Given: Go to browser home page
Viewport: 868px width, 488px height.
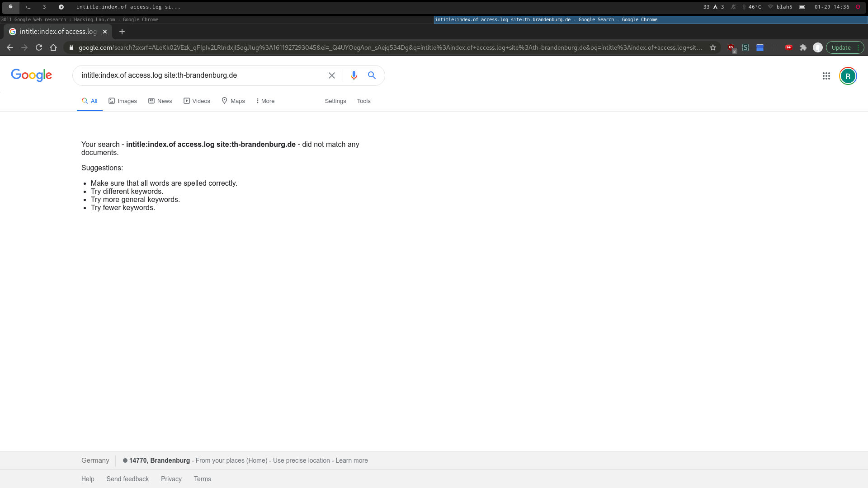Looking at the screenshot, I should (x=53, y=47).
